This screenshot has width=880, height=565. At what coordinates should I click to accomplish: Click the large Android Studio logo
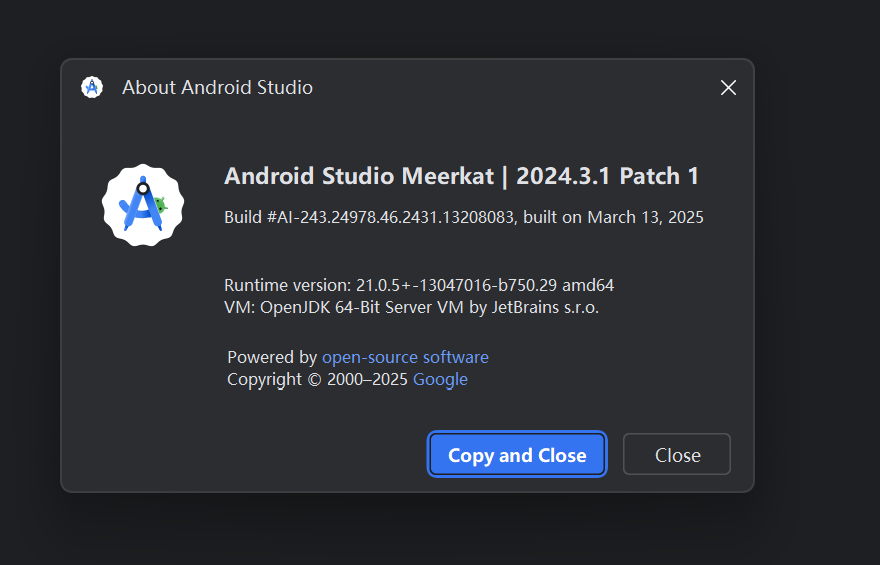(x=142, y=204)
